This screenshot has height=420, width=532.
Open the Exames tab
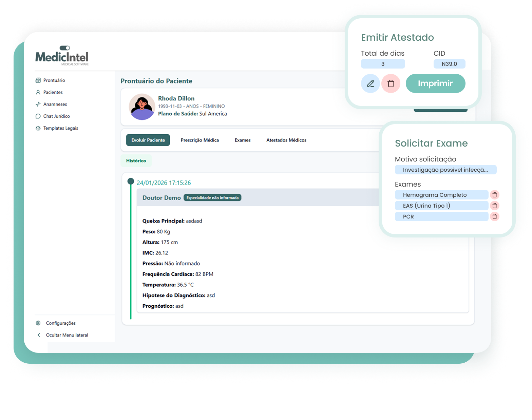[243, 140]
